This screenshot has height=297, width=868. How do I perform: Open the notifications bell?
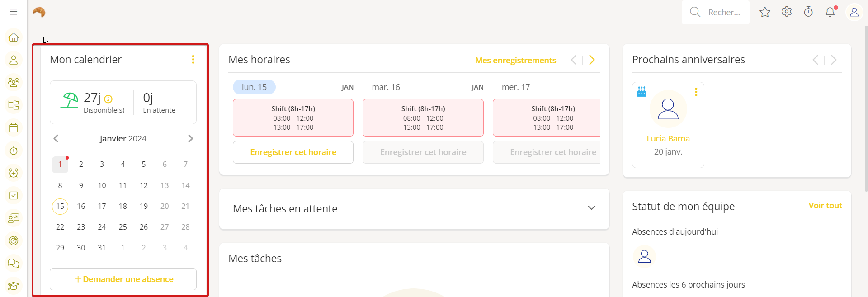(830, 12)
